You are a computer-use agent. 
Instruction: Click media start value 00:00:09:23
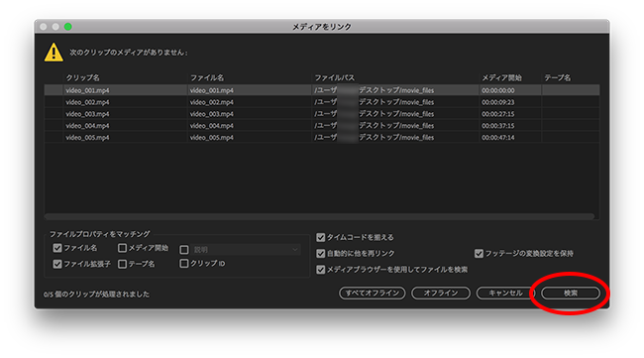coord(497,102)
